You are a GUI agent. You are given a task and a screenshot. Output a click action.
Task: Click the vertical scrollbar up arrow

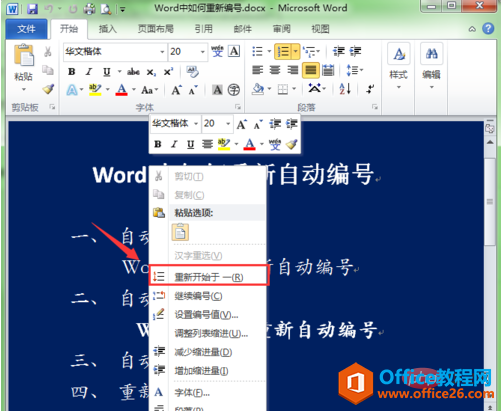pyautogui.click(x=490, y=143)
